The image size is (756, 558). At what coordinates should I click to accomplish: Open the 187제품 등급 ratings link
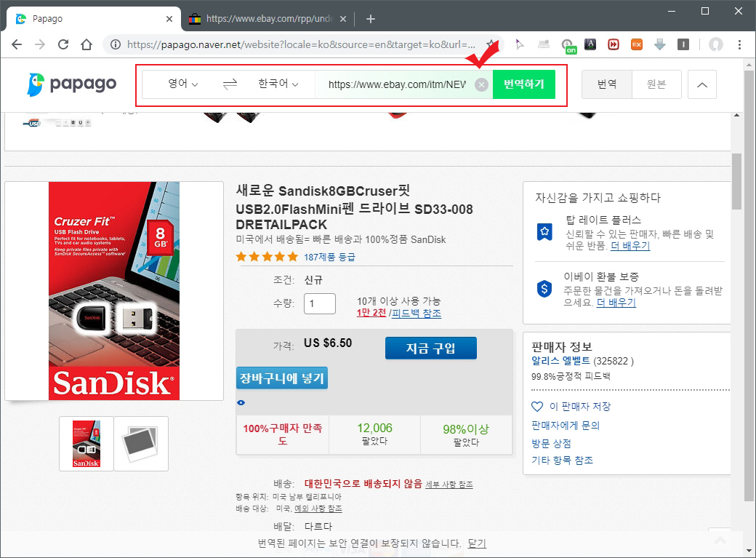coord(329,258)
